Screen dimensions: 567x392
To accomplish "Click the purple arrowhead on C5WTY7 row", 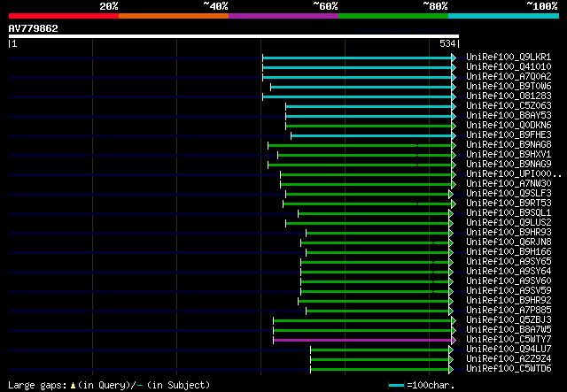I will [x=454, y=340].
